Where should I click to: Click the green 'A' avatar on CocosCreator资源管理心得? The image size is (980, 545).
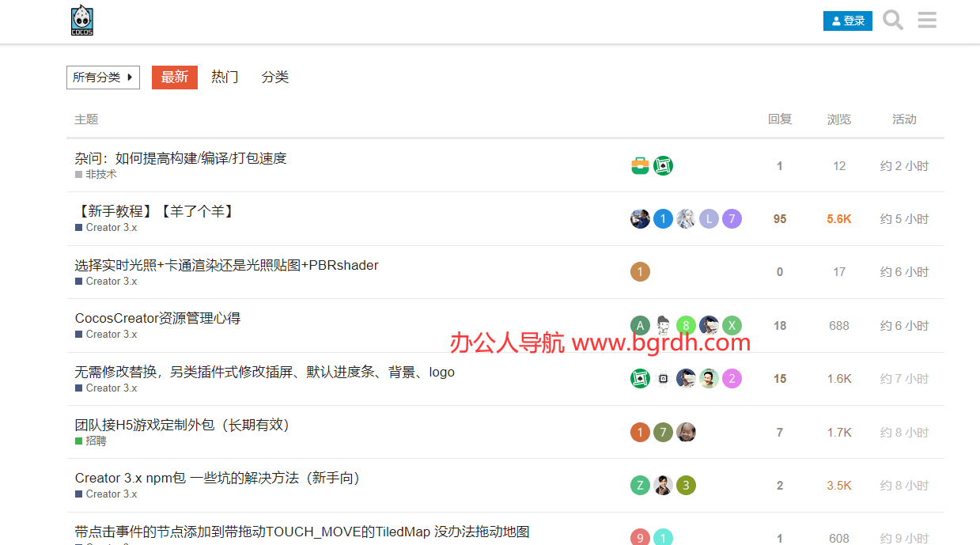(640, 325)
